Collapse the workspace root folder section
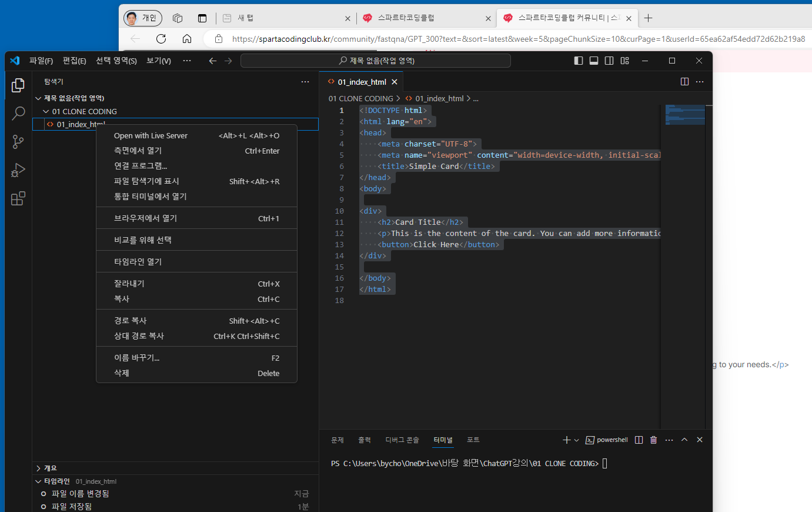The image size is (812, 512). (x=175, y=98)
